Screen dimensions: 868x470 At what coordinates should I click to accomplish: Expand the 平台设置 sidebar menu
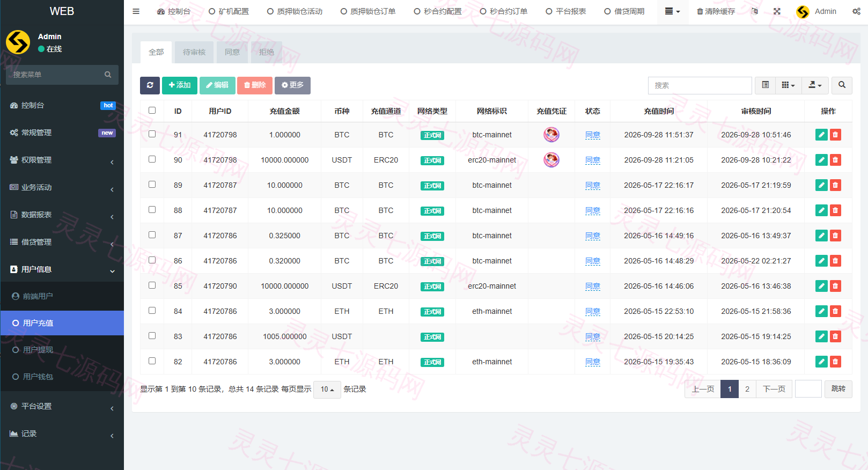[x=62, y=406]
